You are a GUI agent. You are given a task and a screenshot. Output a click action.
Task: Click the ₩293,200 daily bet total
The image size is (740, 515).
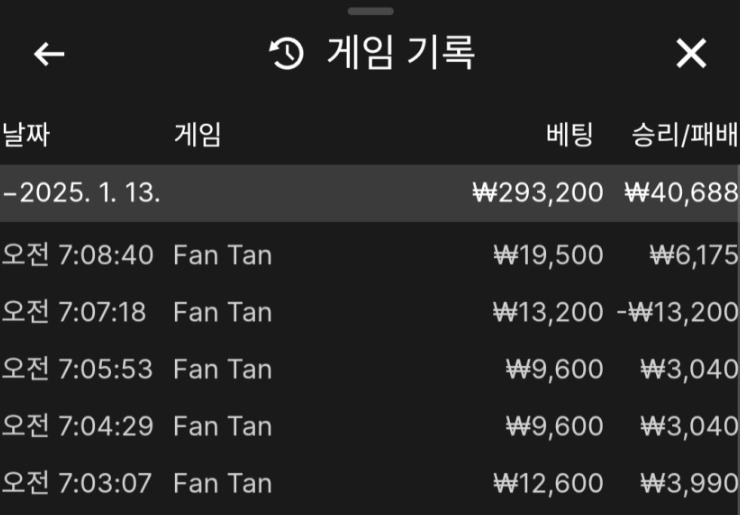point(538,193)
